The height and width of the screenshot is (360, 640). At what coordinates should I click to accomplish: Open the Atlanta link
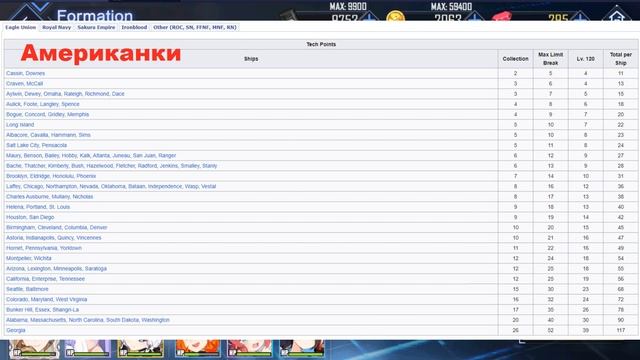click(101, 156)
